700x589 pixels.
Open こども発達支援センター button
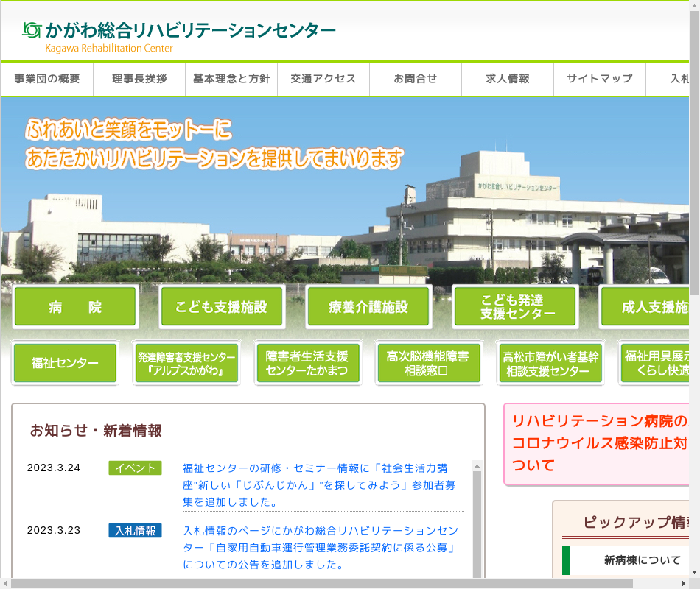click(514, 307)
